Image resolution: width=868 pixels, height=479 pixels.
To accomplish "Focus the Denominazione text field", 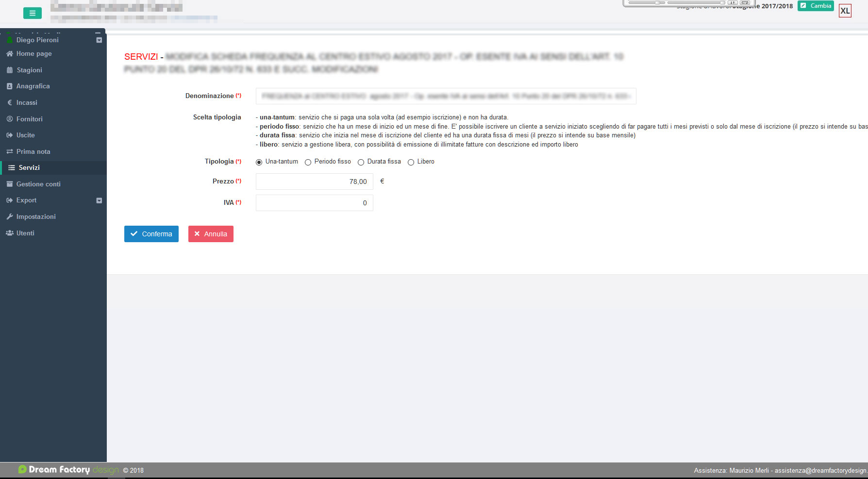I will click(x=446, y=96).
